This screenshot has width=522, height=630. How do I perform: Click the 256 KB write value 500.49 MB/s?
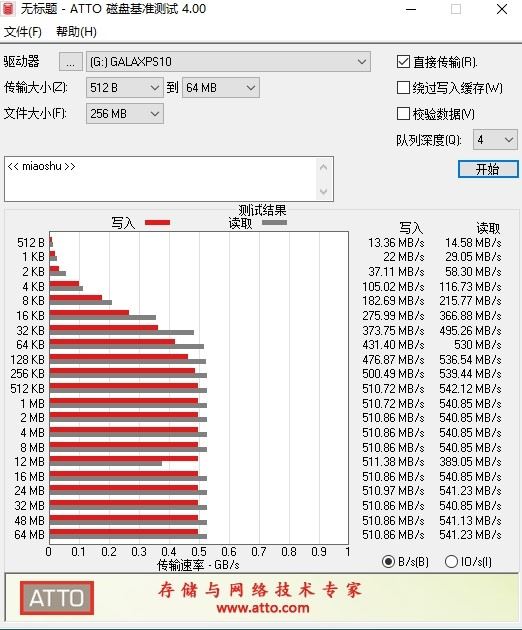393,374
